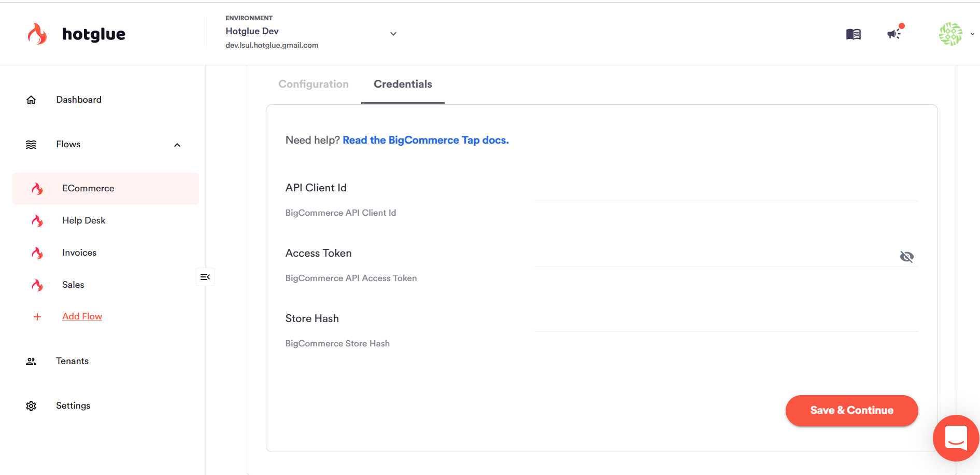Click the Invoices flame icon
Screen dimensions: 980x475
pyautogui.click(x=37, y=253)
